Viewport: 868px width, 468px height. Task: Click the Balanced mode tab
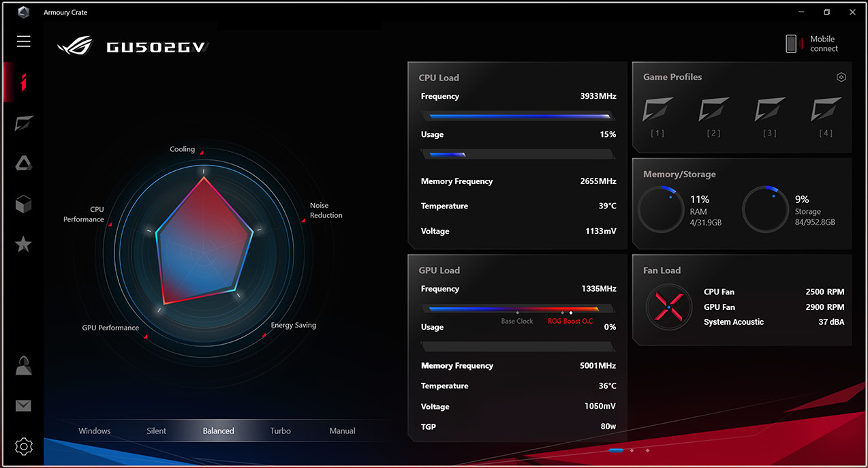click(x=218, y=431)
